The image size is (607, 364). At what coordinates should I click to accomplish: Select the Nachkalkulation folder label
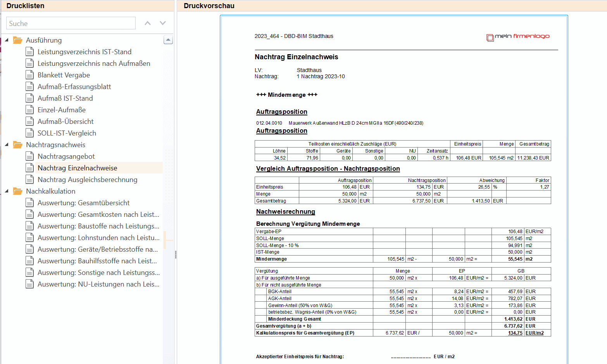pos(51,191)
